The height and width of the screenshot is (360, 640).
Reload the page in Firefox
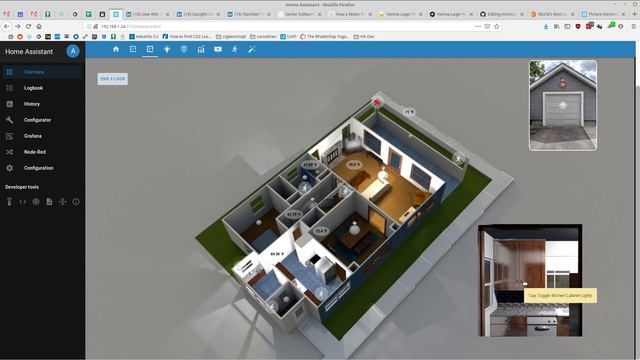pos(28,26)
